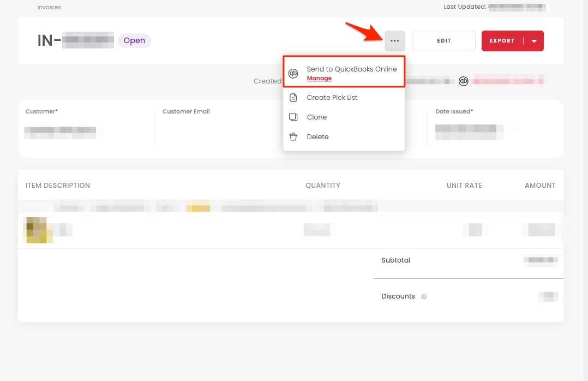The width and height of the screenshot is (588, 381).
Task: Click the QuickBooks icon in the dropdown menu
Action: click(x=293, y=74)
